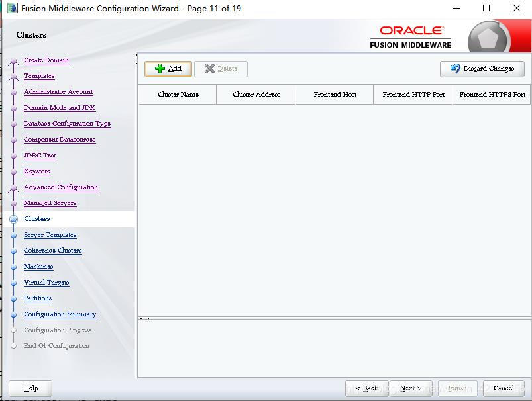Click the Frontend HTTPS Port column header
Screen dimensions: 532x401
[x=492, y=95]
